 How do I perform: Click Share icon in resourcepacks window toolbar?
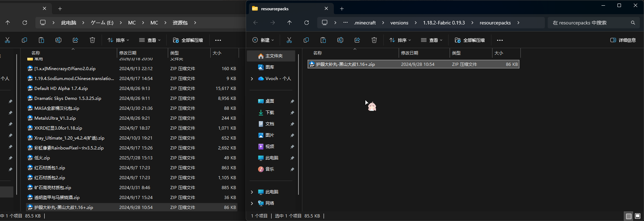tap(357, 40)
